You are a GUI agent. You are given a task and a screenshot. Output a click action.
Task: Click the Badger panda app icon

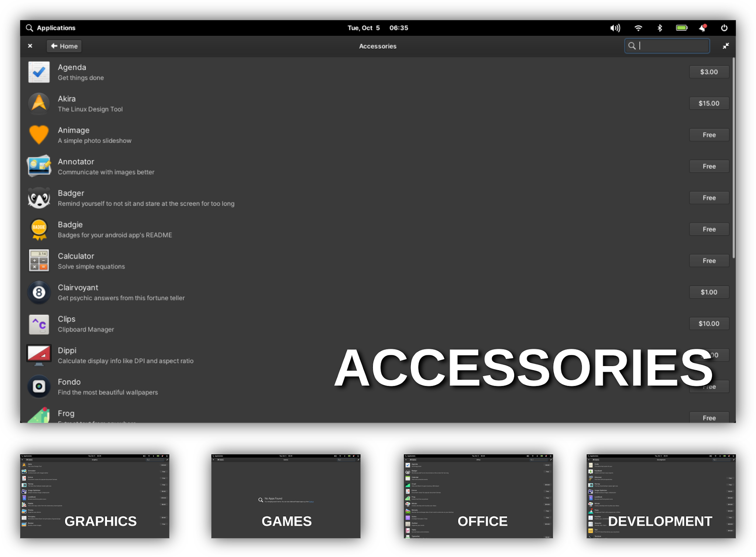coord(39,198)
